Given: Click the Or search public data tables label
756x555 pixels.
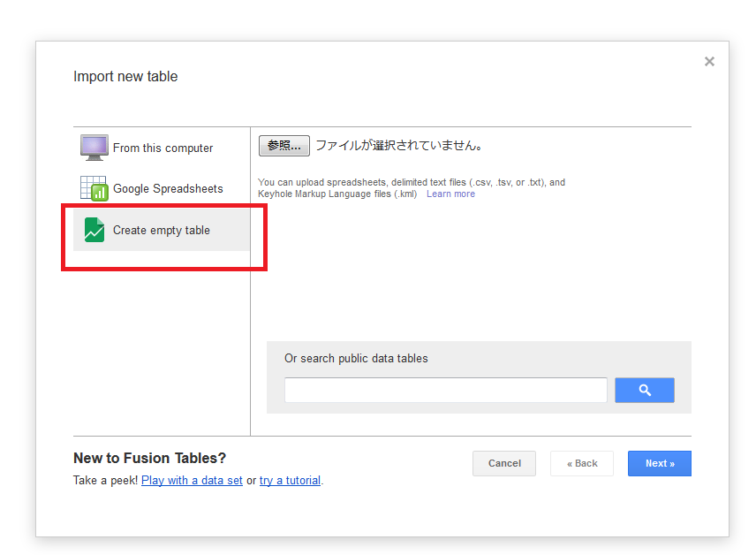Looking at the screenshot, I should [x=356, y=359].
